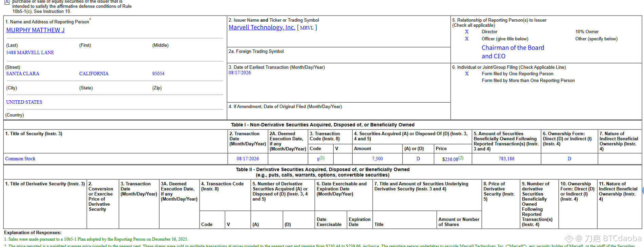Click the Conversion or Exercise Price column header
The height and width of the screenshot is (247, 644).
pyautogui.click(x=101, y=197)
